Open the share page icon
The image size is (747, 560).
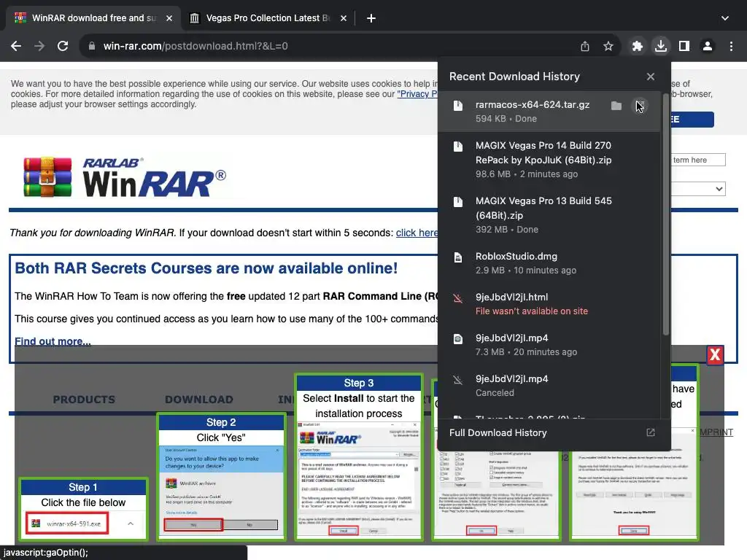(x=585, y=46)
